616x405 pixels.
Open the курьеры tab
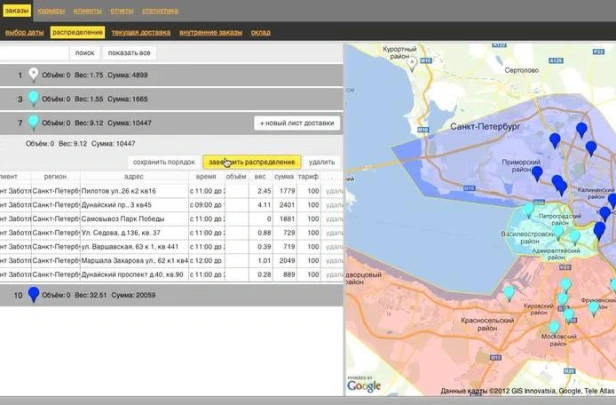[x=52, y=10]
